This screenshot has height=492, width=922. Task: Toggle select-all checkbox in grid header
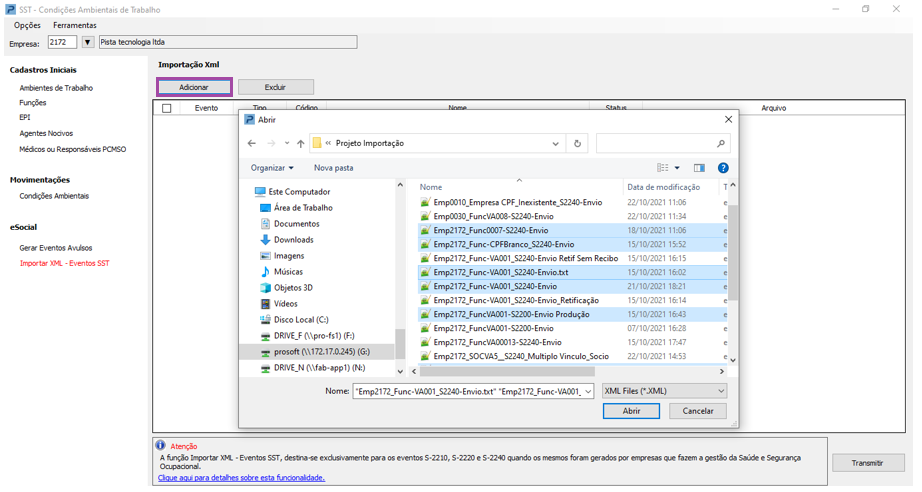point(167,108)
